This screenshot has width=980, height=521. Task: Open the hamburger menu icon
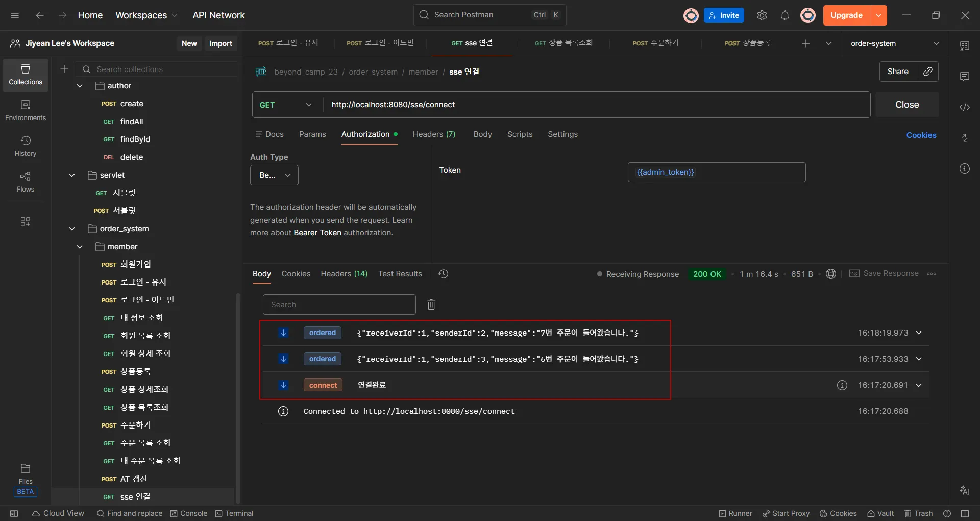coord(15,15)
